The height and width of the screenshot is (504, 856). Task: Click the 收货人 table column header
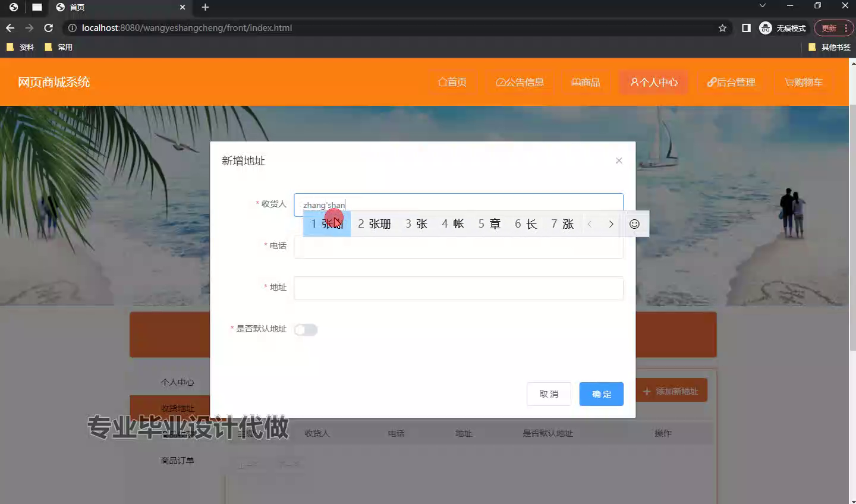tap(317, 433)
